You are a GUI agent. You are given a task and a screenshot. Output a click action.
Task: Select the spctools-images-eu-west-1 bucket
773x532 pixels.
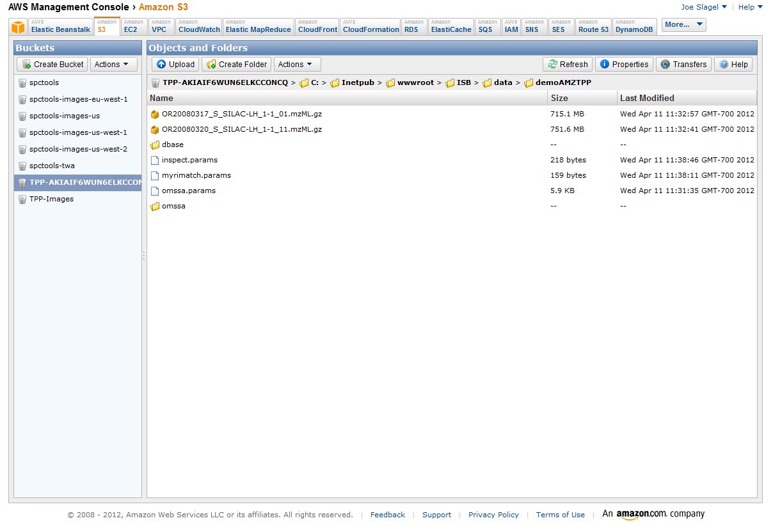[78, 99]
